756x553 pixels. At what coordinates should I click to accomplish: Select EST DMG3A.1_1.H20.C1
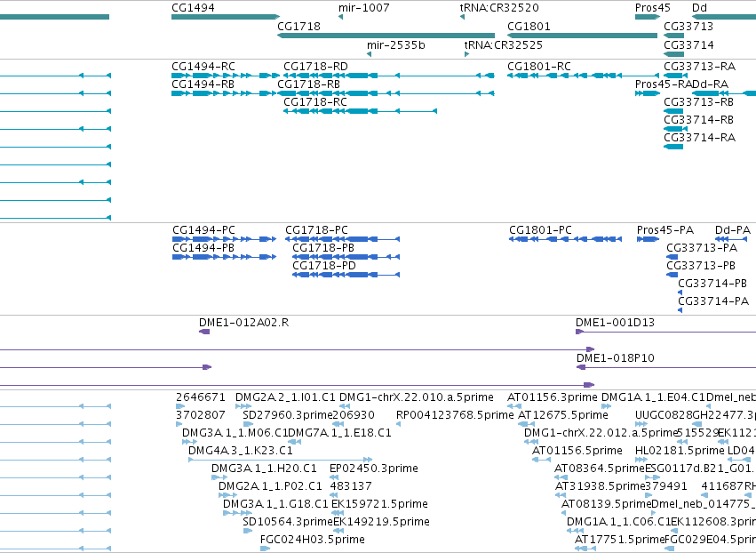point(219,477)
